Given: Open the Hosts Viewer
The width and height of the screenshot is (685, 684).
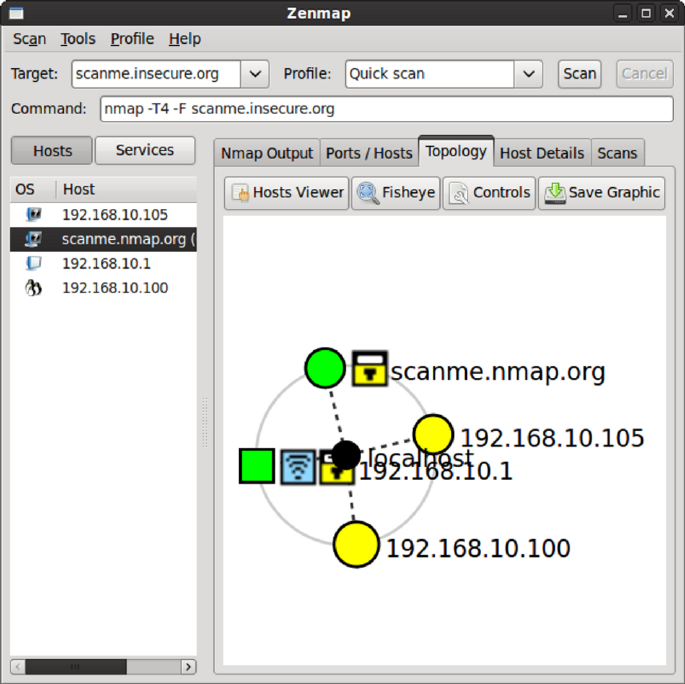Looking at the screenshot, I should [287, 193].
